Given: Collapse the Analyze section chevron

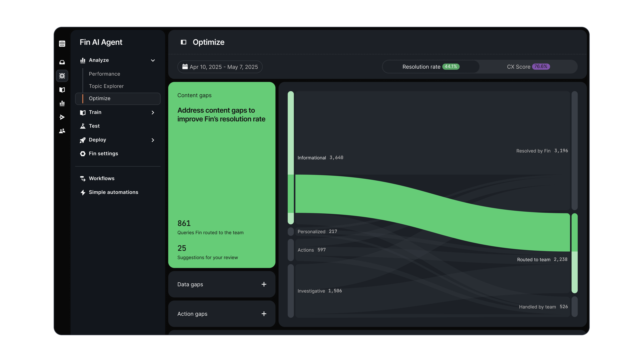Looking at the screenshot, I should click(153, 60).
